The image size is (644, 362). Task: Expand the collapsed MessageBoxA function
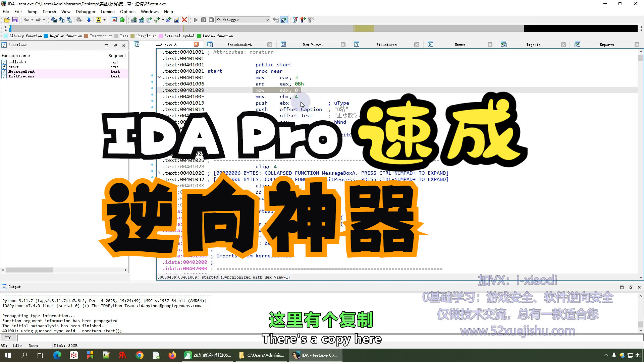pyautogui.click(x=159, y=173)
